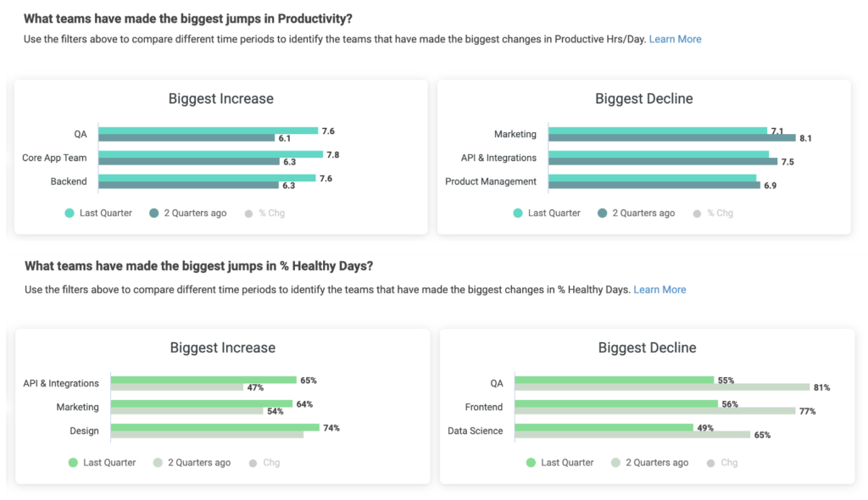This screenshot has height=500, width=868.
Task: Click QA Last Quarter bar showing 7.6
Action: point(208,131)
